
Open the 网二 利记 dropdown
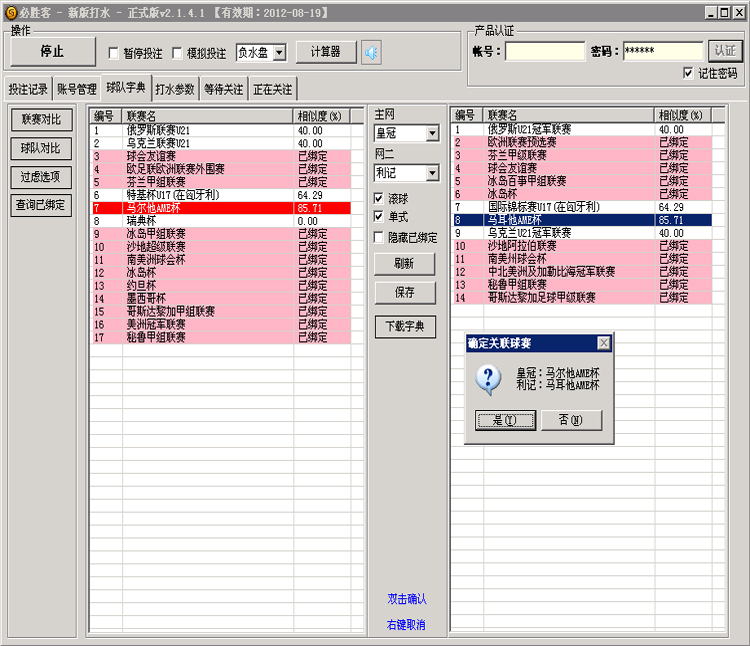pos(432,173)
